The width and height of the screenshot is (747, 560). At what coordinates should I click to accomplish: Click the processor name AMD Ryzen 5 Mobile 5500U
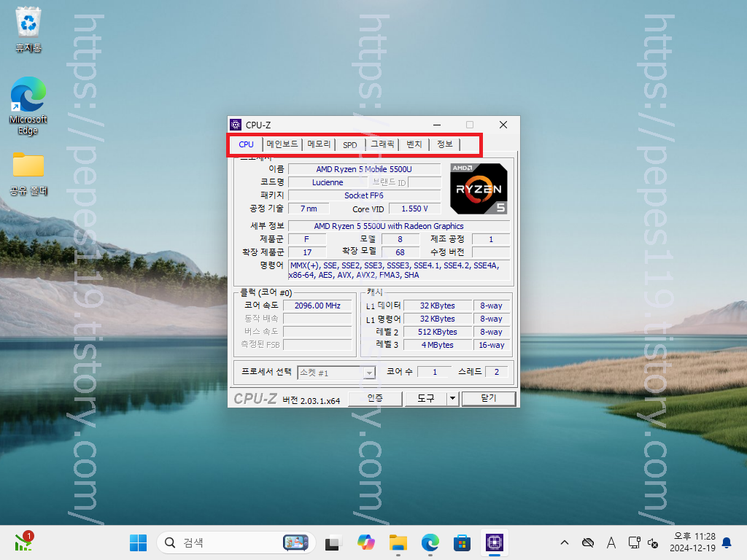(364, 169)
